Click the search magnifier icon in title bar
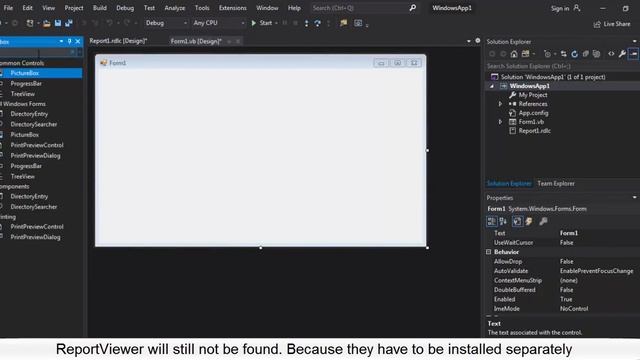The image size is (640, 360). pos(413,8)
